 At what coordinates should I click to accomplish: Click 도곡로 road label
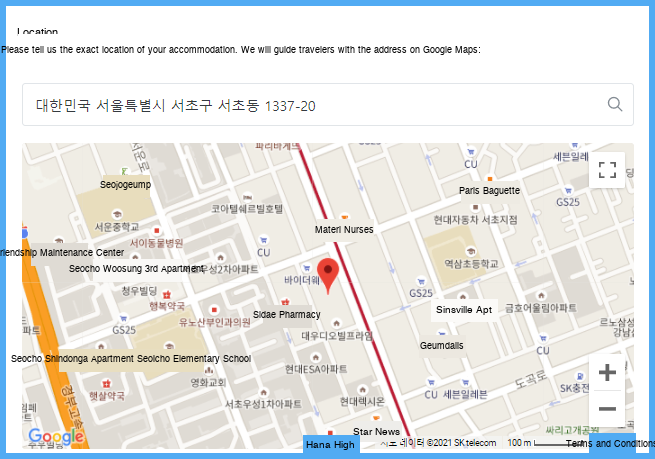point(530,379)
